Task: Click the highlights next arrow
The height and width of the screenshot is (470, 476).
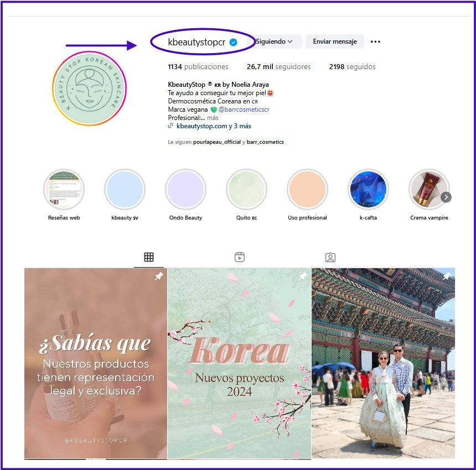Action: [446, 197]
